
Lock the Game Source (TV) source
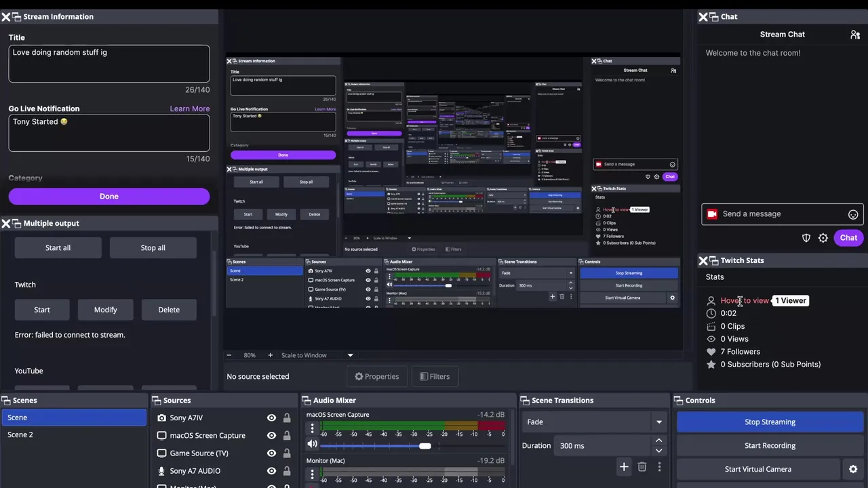point(287,453)
